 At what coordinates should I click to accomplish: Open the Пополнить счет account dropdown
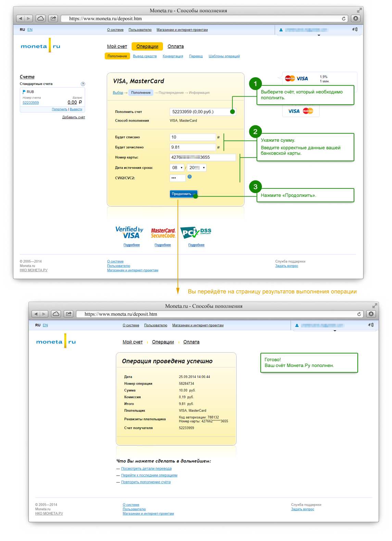click(203, 112)
